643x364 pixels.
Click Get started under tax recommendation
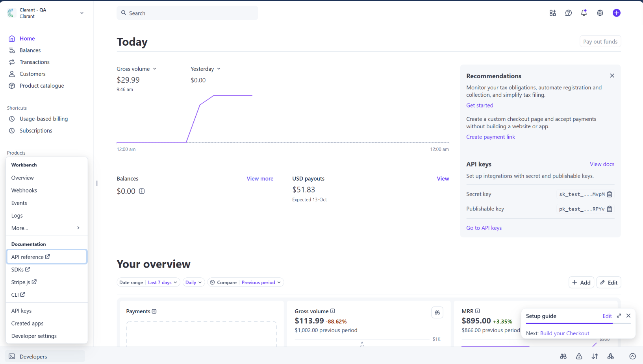coord(480,105)
